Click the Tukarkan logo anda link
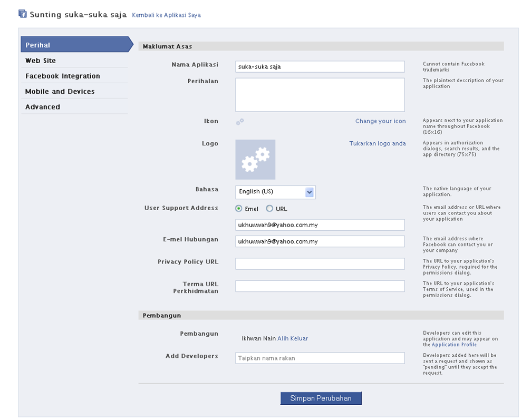Viewport: 531px width, 420px height. (x=378, y=143)
